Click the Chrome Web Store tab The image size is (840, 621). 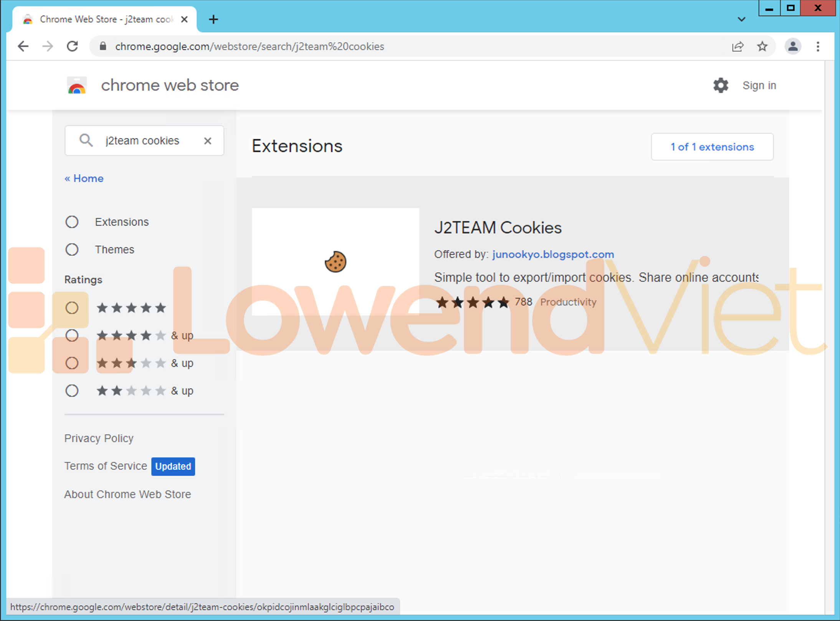[x=104, y=19]
